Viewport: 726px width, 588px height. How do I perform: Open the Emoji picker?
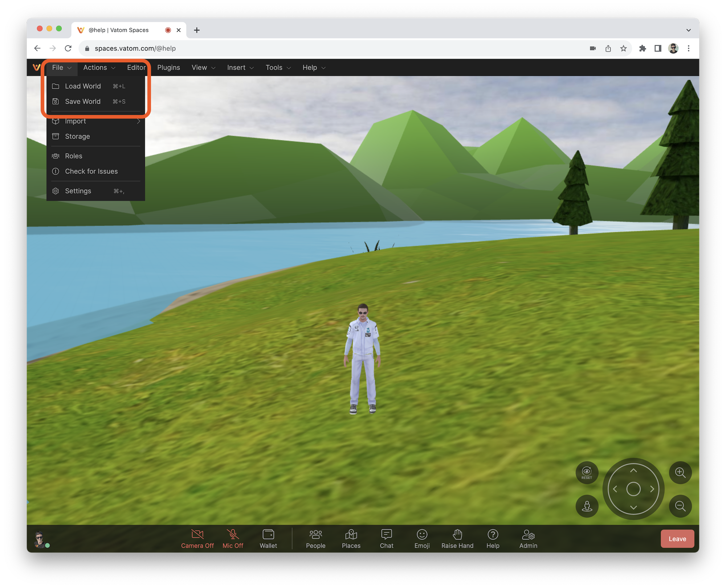[x=422, y=539]
